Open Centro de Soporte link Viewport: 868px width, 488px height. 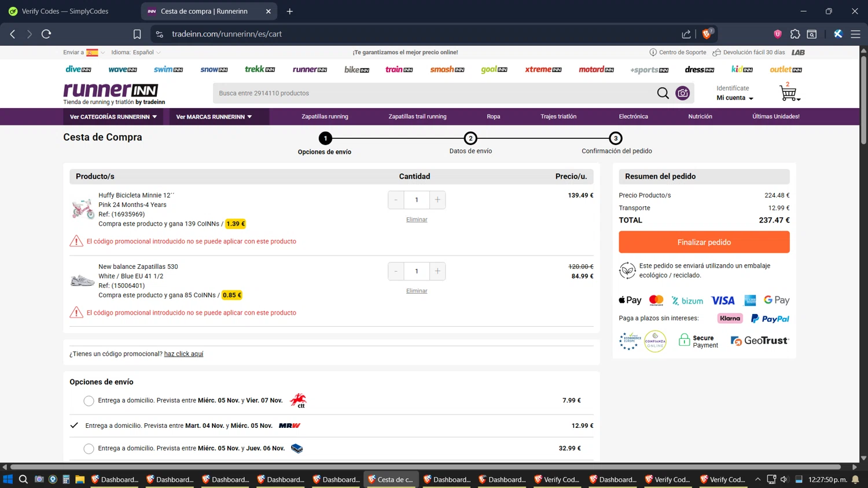click(678, 53)
